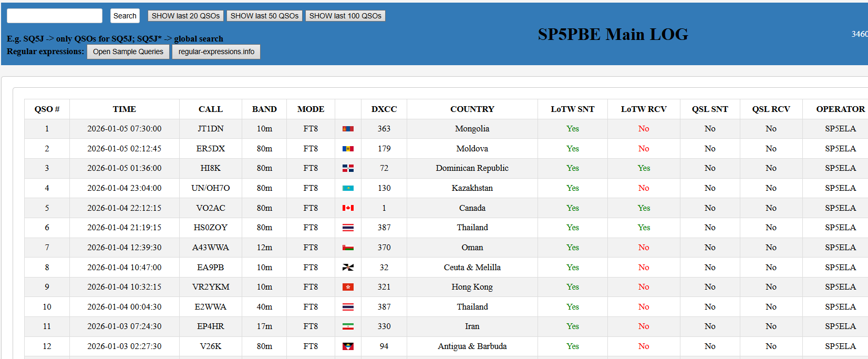Show the last 100 QSOs

345,16
